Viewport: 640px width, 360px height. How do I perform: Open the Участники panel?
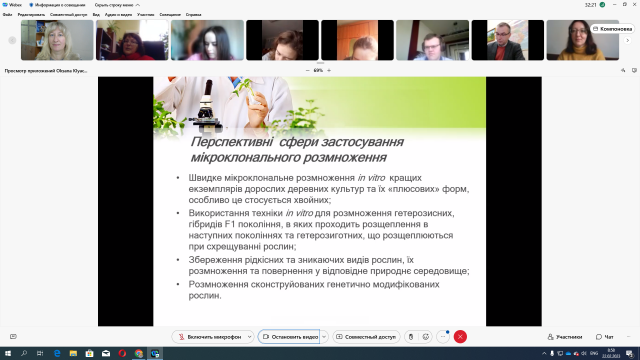click(x=565, y=337)
